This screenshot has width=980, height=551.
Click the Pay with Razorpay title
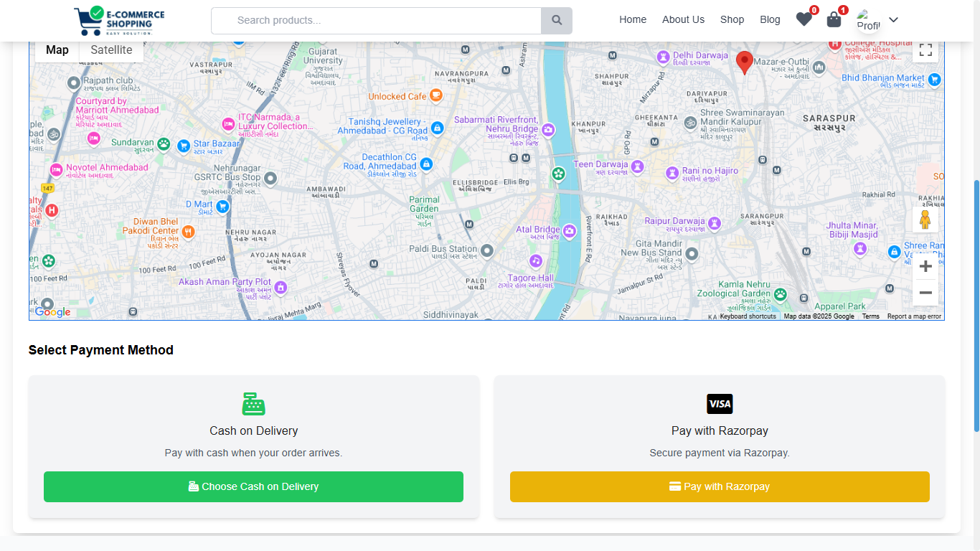[x=720, y=430]
